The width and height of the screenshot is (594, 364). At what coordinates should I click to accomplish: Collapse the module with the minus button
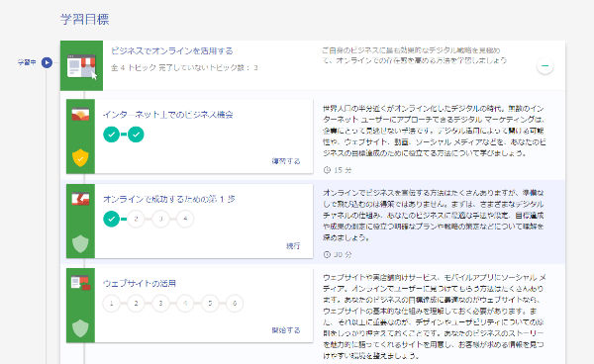pyautogui.click(x=545, y=66)
